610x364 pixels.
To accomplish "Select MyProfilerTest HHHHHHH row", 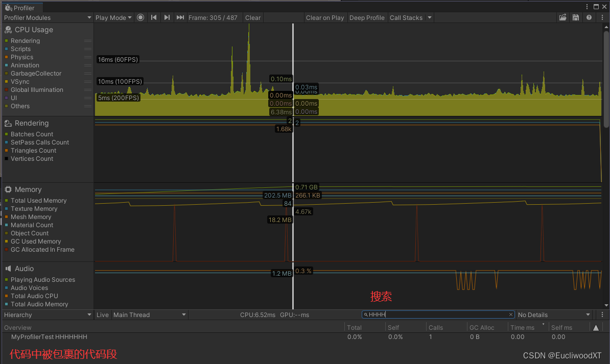I will [305, 337].
